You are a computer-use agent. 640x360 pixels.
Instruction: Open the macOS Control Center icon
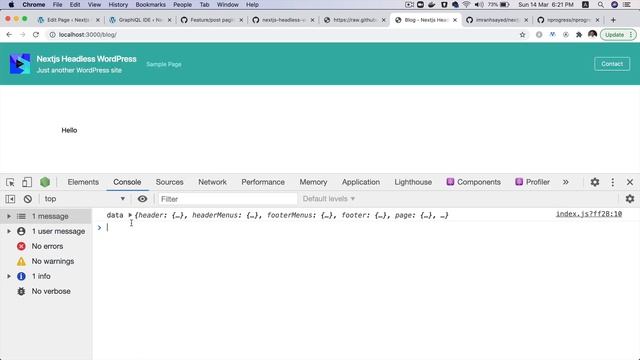coord(627,5)
